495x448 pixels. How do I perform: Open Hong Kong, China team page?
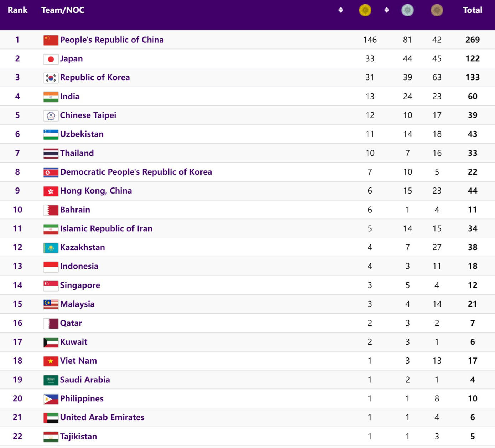tap(96, 191)
